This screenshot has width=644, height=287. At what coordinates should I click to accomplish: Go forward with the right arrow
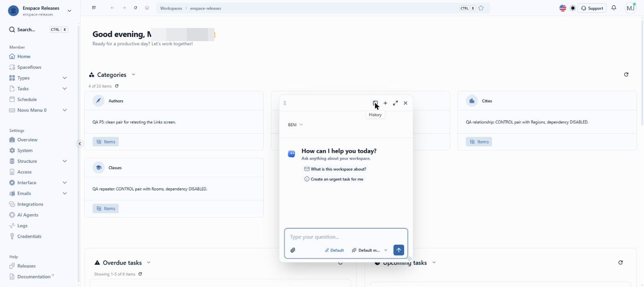tap(124, 8)
